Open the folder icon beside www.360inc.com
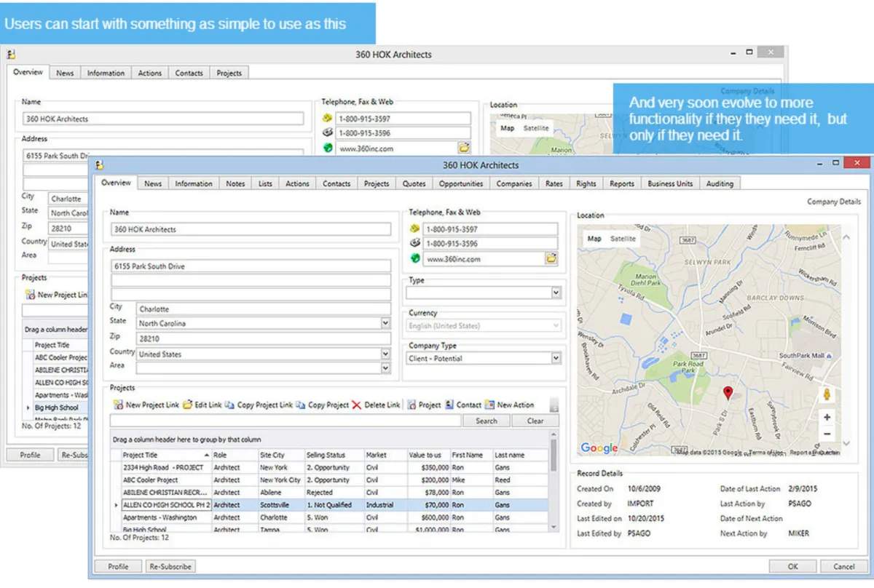This screenshot has height=588, width=874. coord(551,258)
